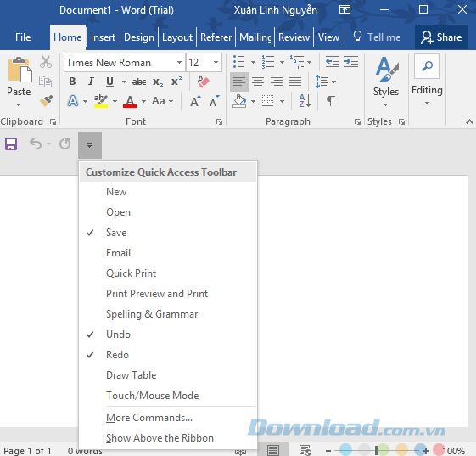Image resolution: width=476 pixels, height=456 pixels.
Task: Click the Center alignment icon
Action: pos(258,82)
